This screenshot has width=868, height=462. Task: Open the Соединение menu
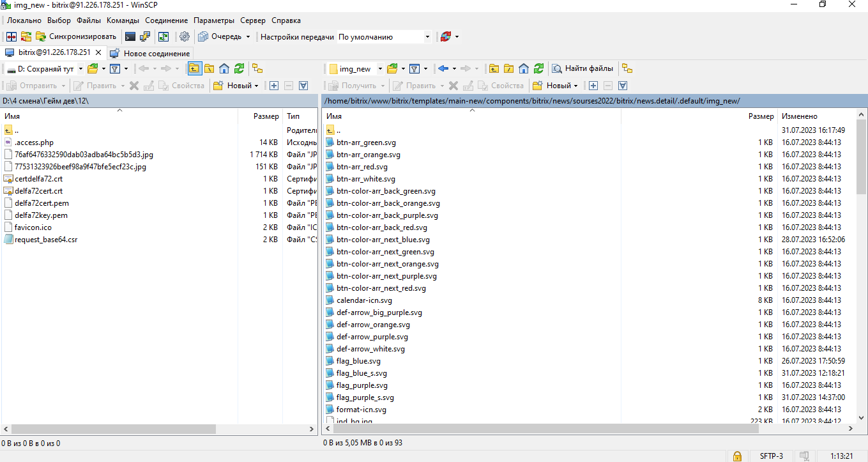167,20
